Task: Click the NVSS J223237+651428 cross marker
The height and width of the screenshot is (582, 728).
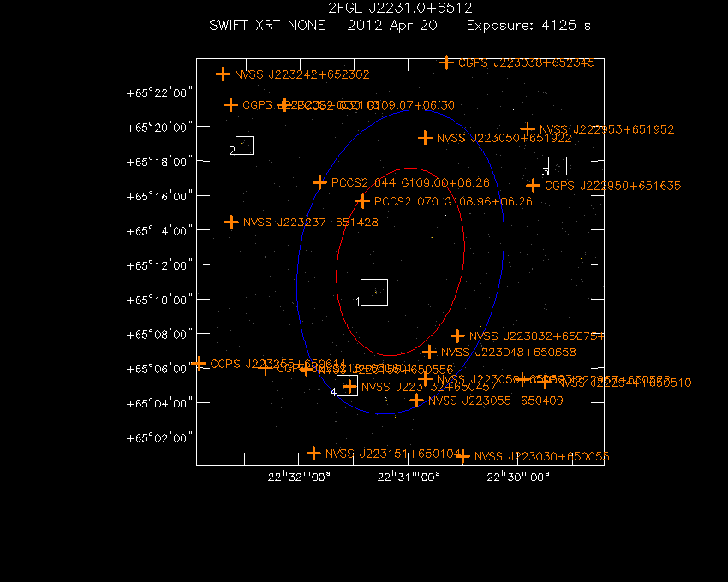Action: (x=231, y=223)
